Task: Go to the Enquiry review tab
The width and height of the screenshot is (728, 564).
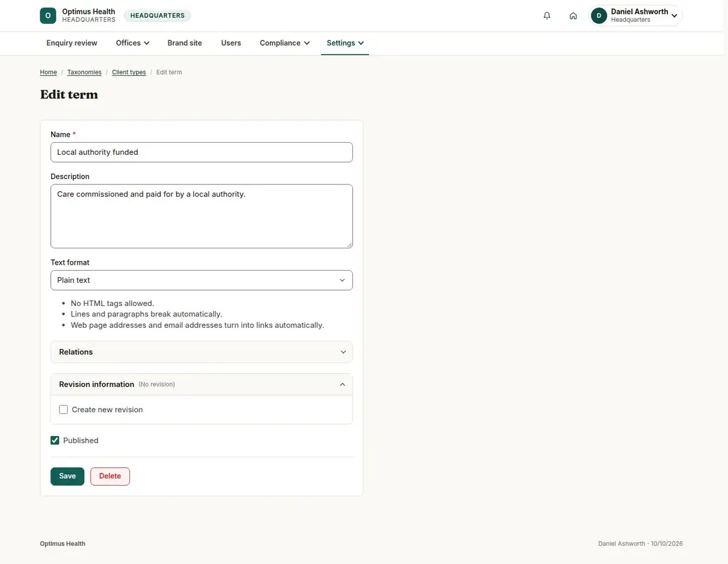Action: point(72,43)
